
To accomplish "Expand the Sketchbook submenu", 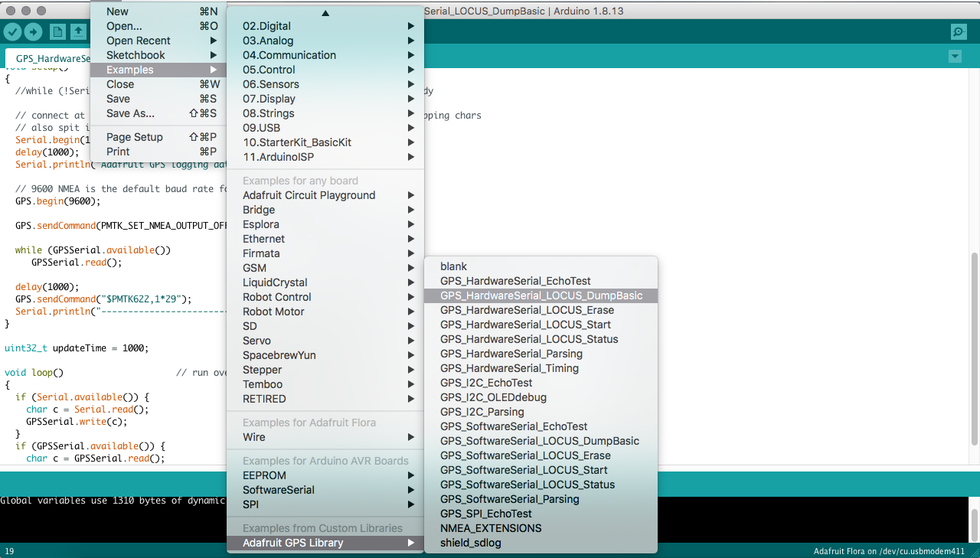I will [158, 55].
